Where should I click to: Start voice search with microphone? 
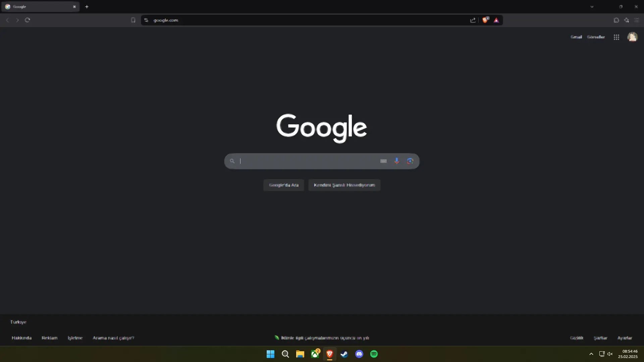pos(397,161)
